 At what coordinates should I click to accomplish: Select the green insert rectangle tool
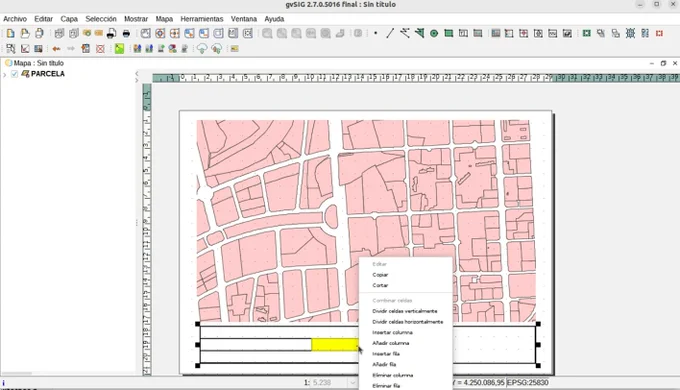[448, 33]
